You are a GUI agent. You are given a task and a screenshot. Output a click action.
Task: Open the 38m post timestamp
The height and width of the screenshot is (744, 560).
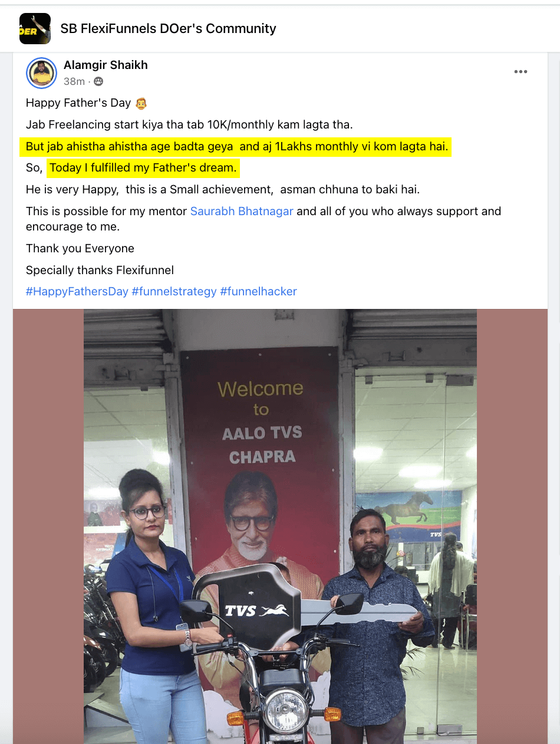point(74,81)
